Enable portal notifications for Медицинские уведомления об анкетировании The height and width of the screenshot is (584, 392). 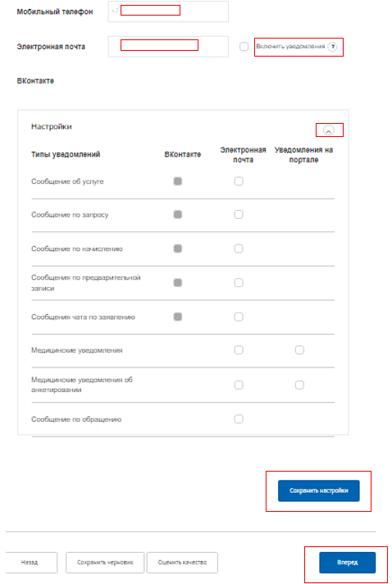point(299,385)
